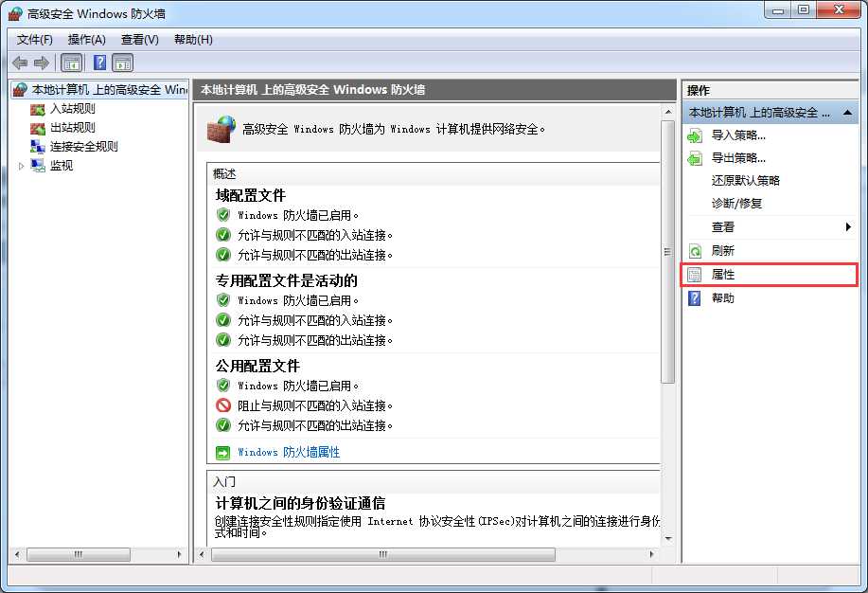Open 属性 in the Actions pane

769,275
